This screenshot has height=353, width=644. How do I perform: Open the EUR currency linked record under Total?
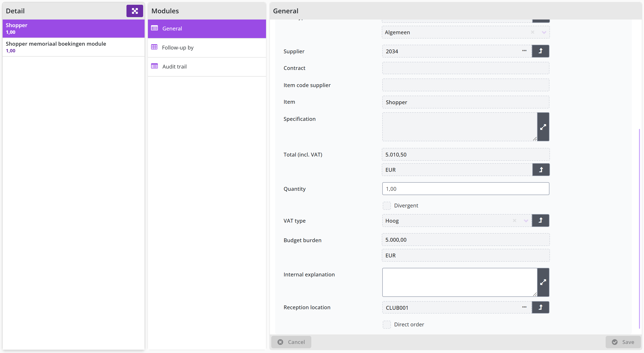coord(541,170)
